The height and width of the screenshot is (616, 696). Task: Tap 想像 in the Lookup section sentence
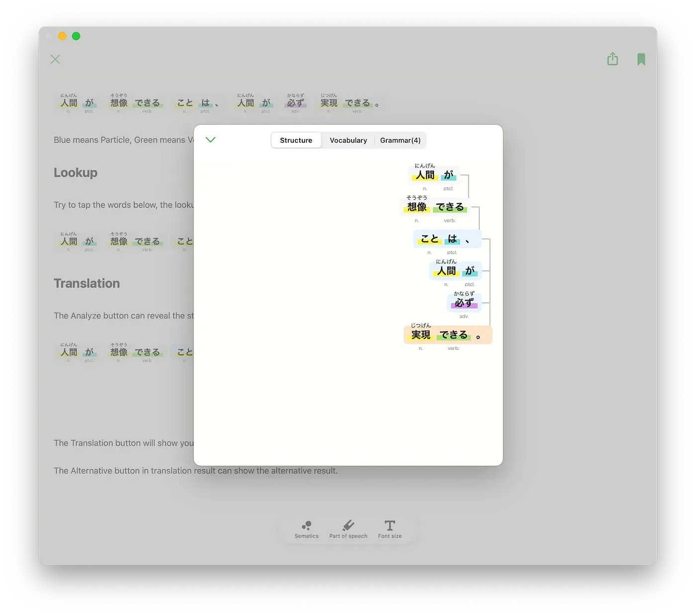(x=119, y=242)
